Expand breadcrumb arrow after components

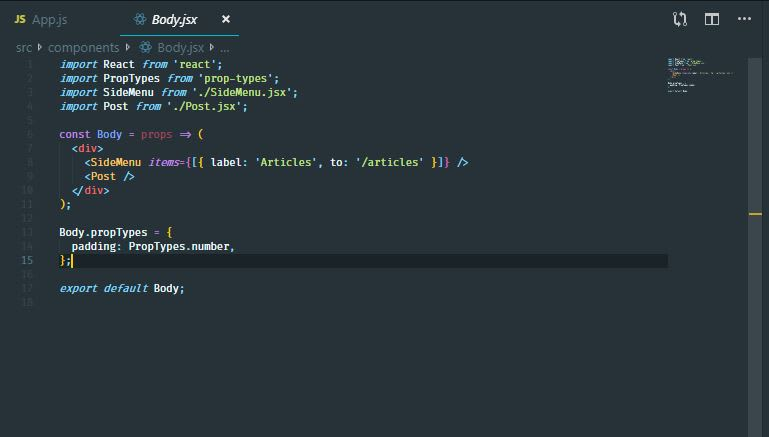pyautogui.click(x=128, y=47)
